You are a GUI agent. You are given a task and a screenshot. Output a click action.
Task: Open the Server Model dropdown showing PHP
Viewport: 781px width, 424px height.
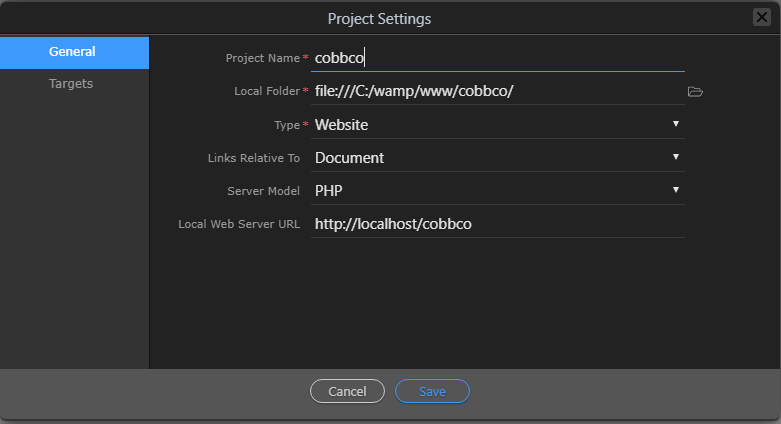click(x=498, y=190)
